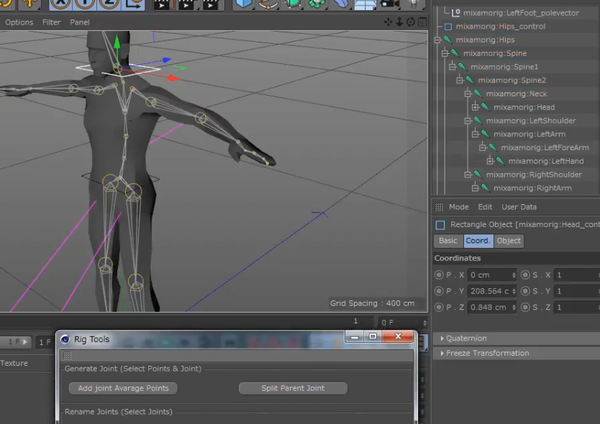Switch to the Basic tab
600x424 pixels.
pyautogui.click(x=448, y=241)
